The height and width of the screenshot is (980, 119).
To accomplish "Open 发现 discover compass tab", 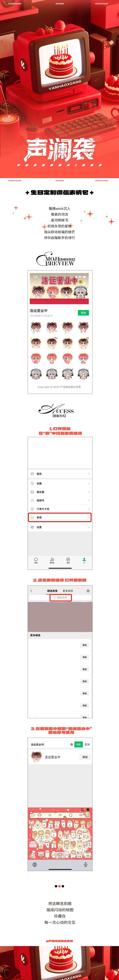I will coord(68,560).
